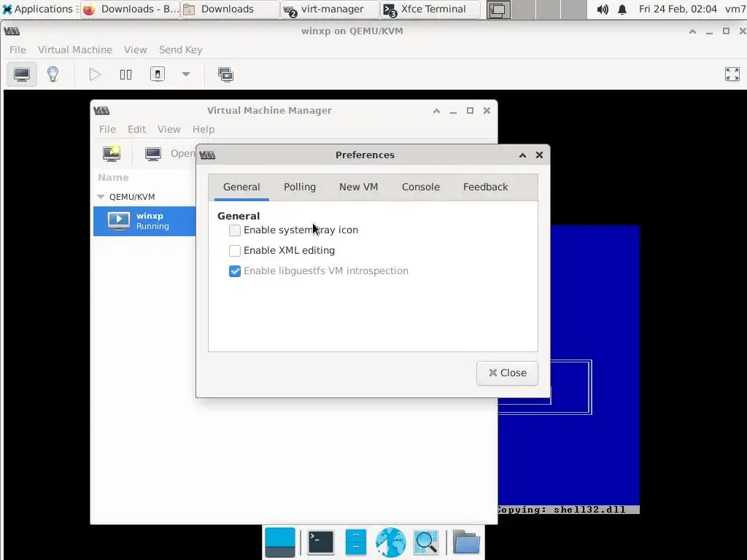Open manage VM snapshots icon
This screenshot has width=747, height=560.
(x=226, y=75)
